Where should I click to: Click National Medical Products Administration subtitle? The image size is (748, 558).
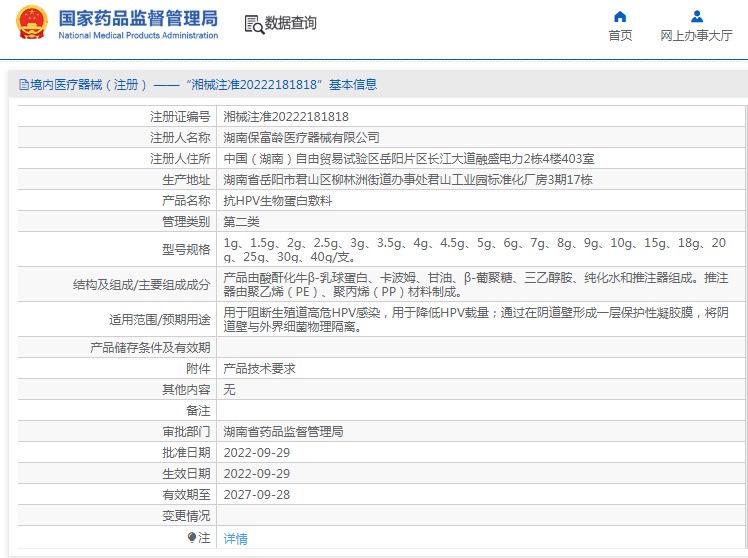138,35
